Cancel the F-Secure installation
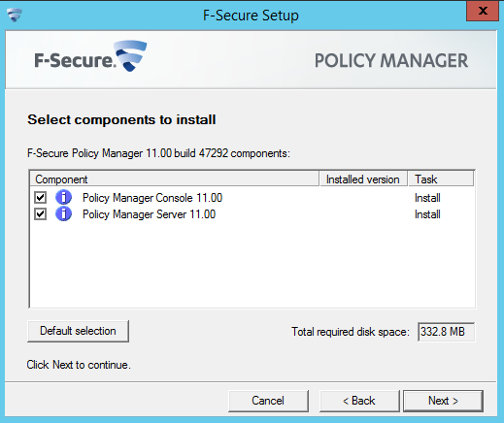The height and width of the screenshot is (423, 504). tap(268, 401)
